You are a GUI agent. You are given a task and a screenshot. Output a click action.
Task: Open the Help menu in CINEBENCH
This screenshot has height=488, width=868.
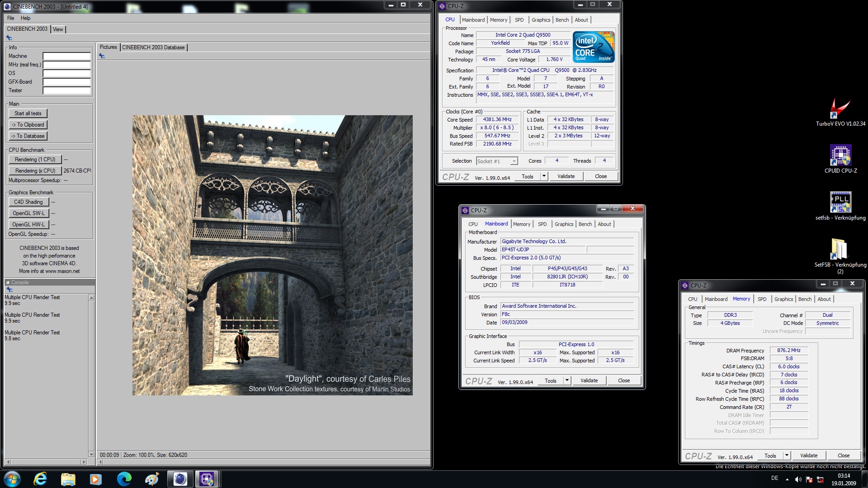click(26, 18)
